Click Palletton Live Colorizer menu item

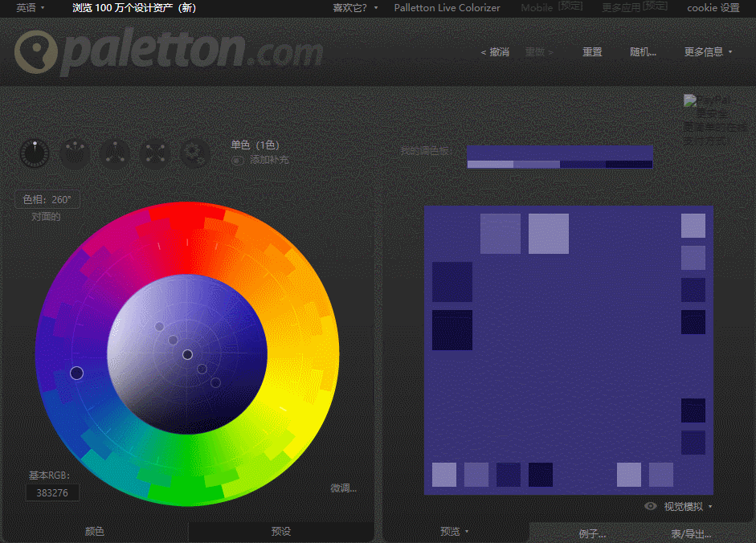[447, 8]
